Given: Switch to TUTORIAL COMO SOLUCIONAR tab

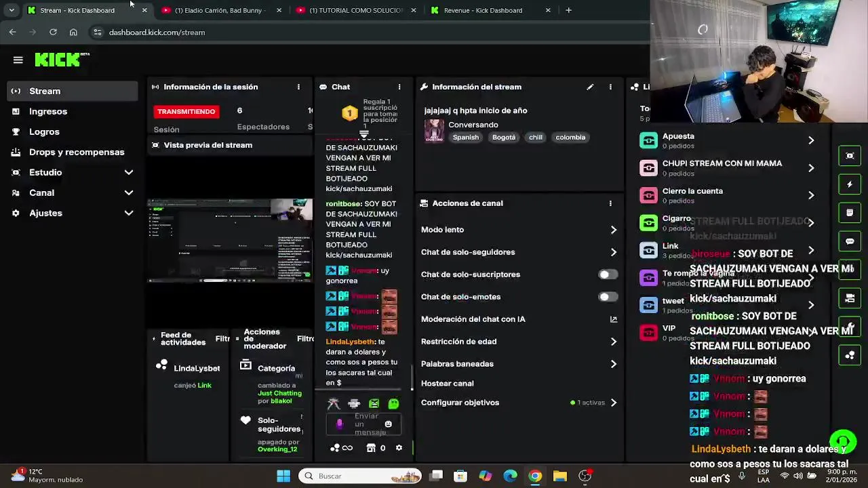Looking at the screenshot, I should pyautogui.click(x=355, y=10).
